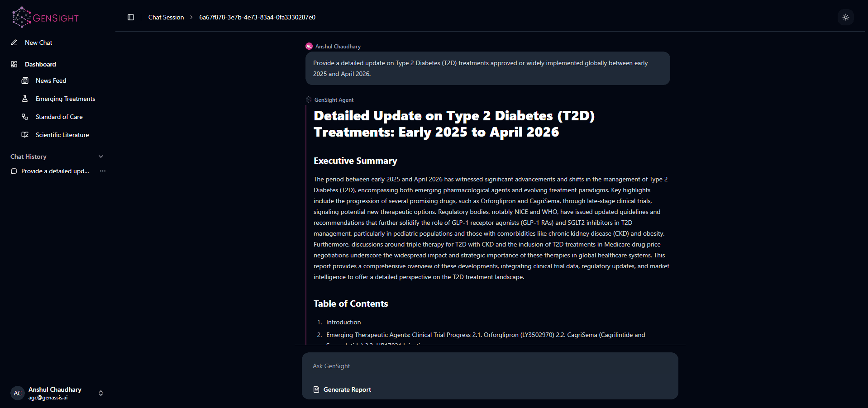Click the Emerging Treatments flask icon
Screen dimensions: 868x408
[x=25, y=99]
